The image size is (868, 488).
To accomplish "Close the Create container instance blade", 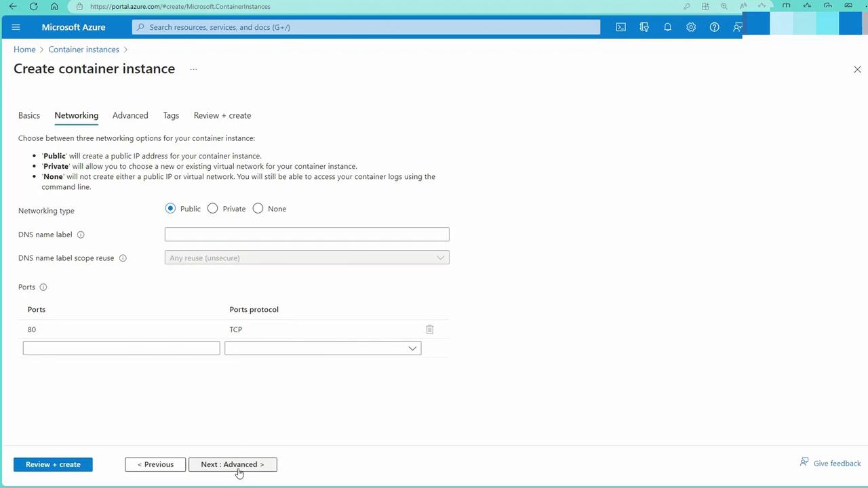I will pos(857,69).
